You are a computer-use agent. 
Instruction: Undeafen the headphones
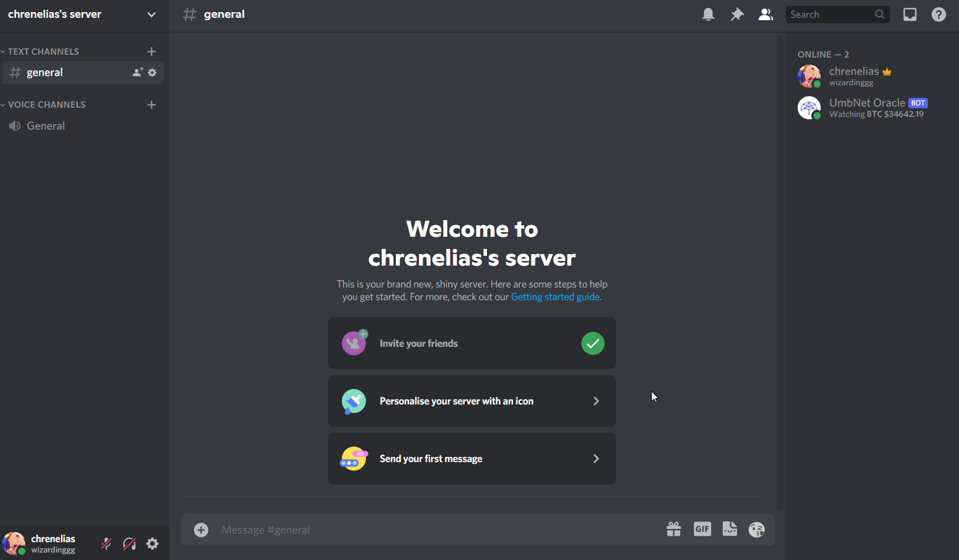point(130,543)
